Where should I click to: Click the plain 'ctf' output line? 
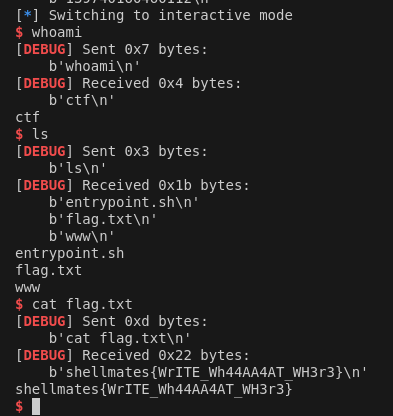pyautogui.click(x=28, y=117)
